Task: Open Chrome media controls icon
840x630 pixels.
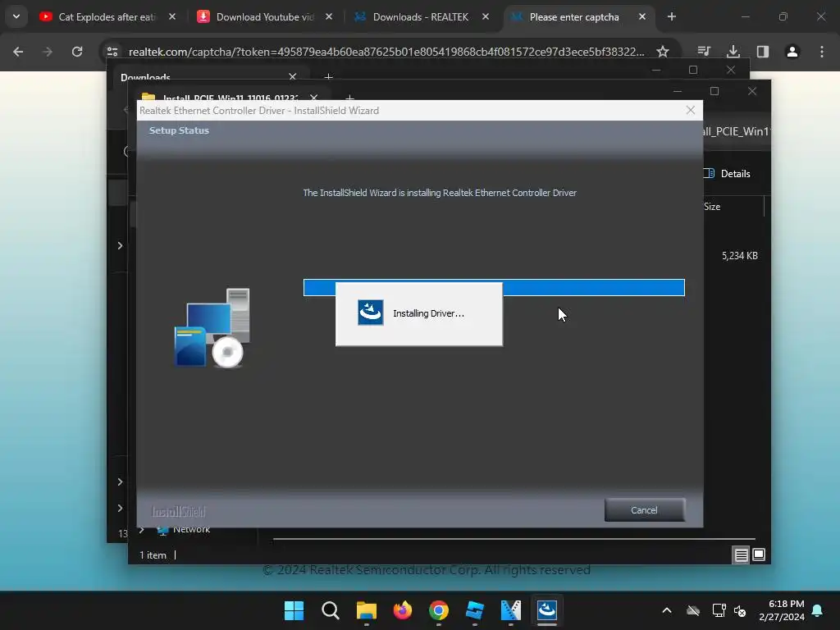Action: point(704,52)
